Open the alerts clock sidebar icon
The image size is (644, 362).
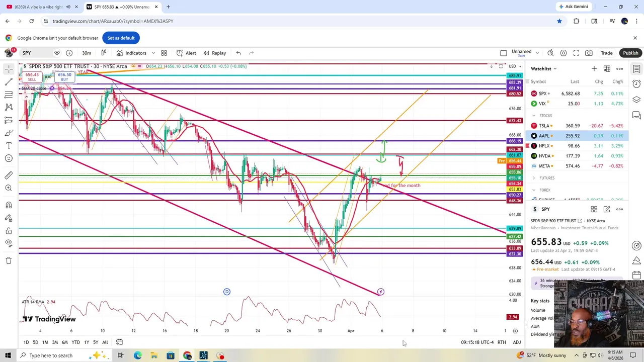(x=636, y=84)
